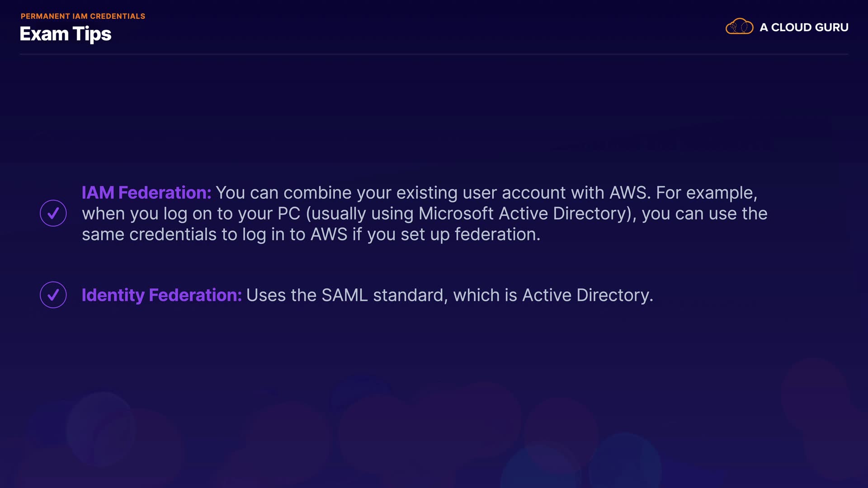Click the checkmark icon beside Identity Federation
Screen dimensions: 868x488
click(53, 295)
